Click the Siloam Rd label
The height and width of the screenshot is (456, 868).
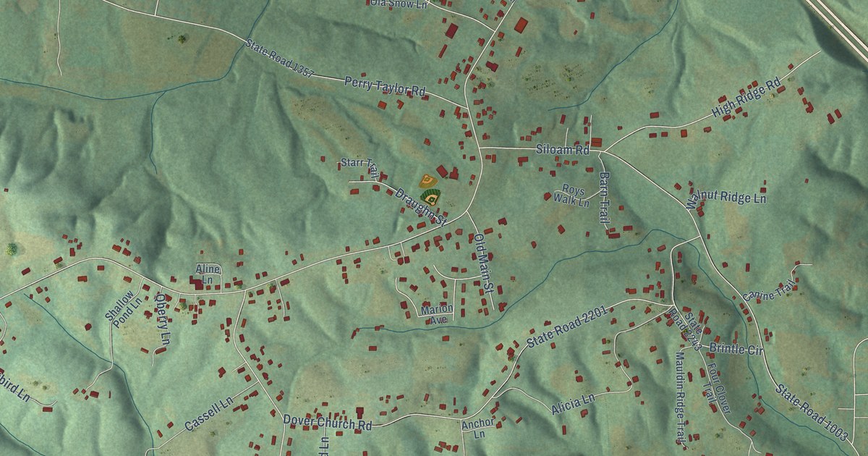pos(563,150)
